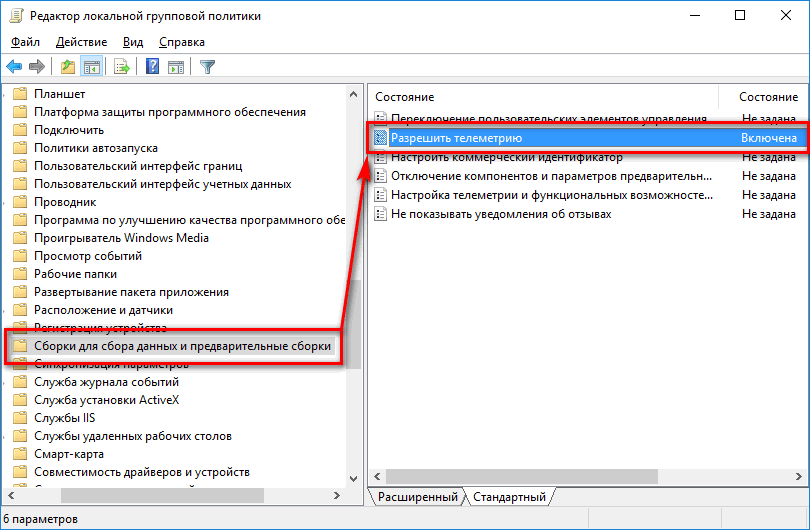Image resolution: width=810 pixels, height=530 pixels.
Task: Click the folder icon next to Проводник
Action: point(20,202)
